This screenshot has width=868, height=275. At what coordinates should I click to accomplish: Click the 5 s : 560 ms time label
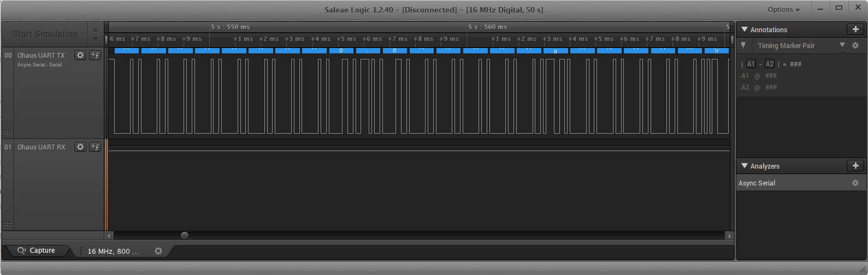(x=487, y=27)
